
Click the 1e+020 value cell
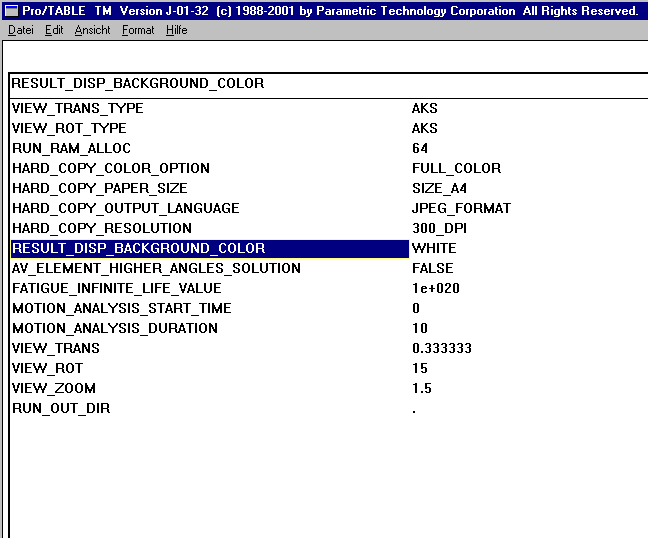tap(436, 288)
